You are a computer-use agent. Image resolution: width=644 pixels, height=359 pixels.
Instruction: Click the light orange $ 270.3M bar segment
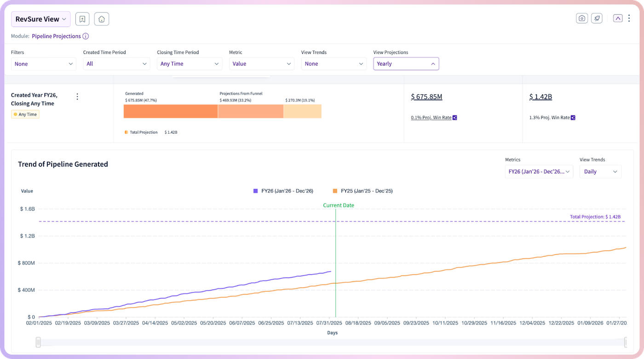[302, 111]
